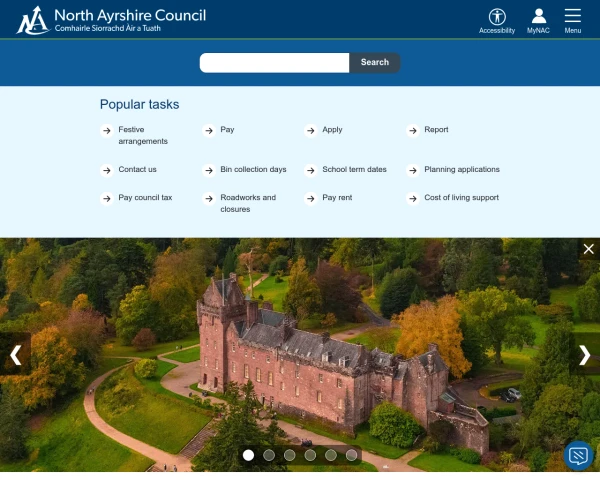Click arrow icon beside Report
This screenshot has width=600, height=480.
pyautogui.click(x=412, y=130)
